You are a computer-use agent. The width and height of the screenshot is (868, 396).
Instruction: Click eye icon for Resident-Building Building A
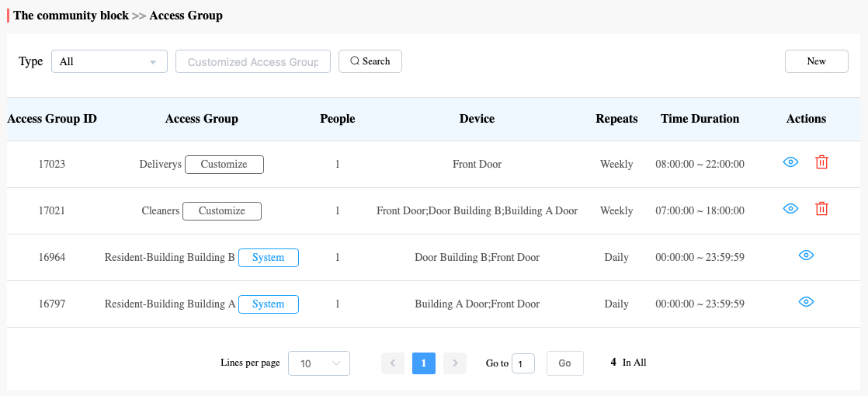(x=806, y=302)
